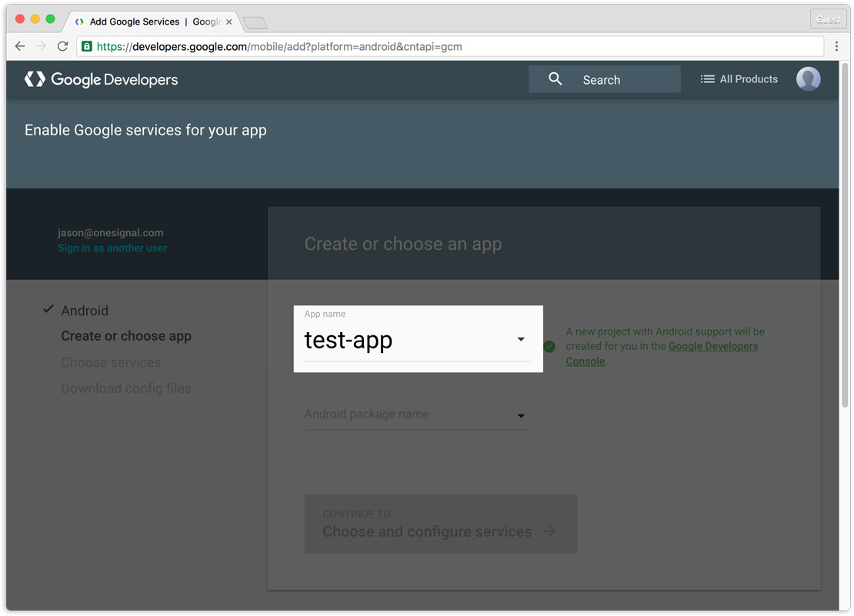Select Choose services step
The height and width of the screenshot is (616, 854).
[x=111, y=362]
